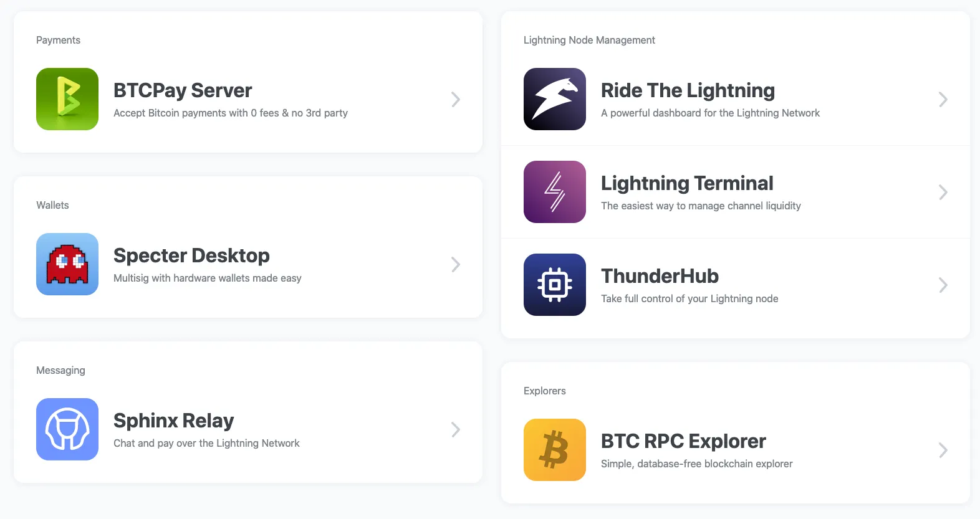Image resolution: width=980 pixels, height=519 pixels.
Task: Click the blue Sphinx Relay icon
Action: 67,429
